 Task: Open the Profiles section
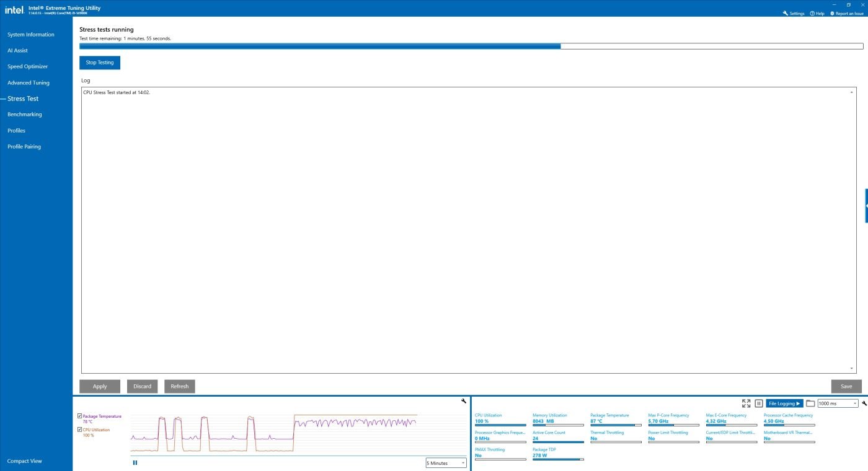click(16, 131)
